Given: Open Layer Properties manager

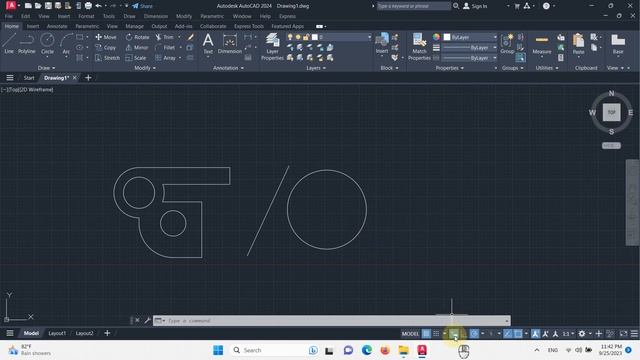Looking at the screenshot, I should [272, 47].
